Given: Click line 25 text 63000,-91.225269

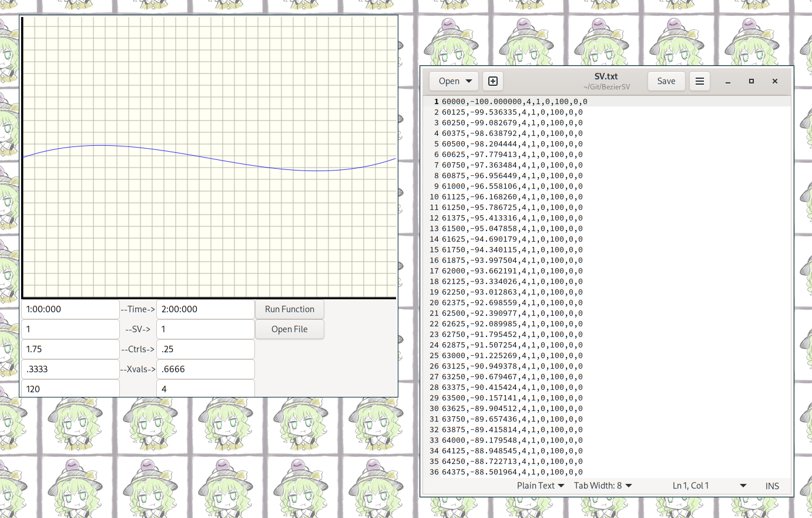Looking at the screenshot, I should pos(512,356).
